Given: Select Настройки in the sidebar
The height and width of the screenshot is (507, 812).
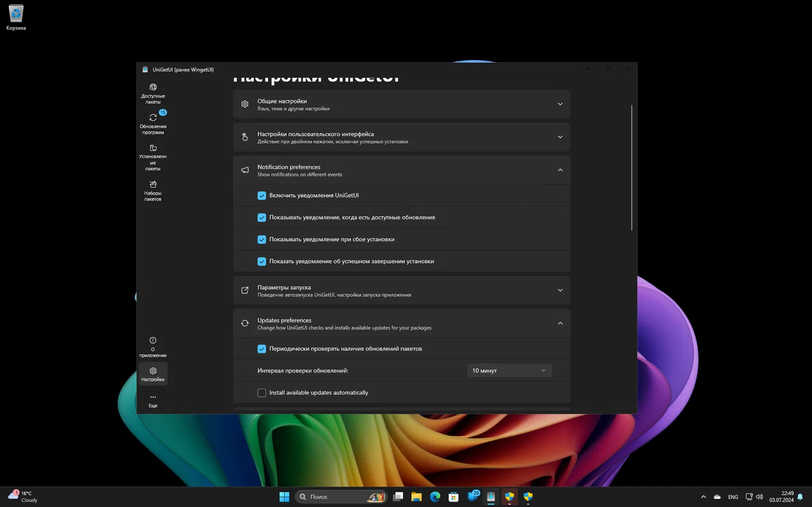Looking at the screenshot, I should (153, 374).
